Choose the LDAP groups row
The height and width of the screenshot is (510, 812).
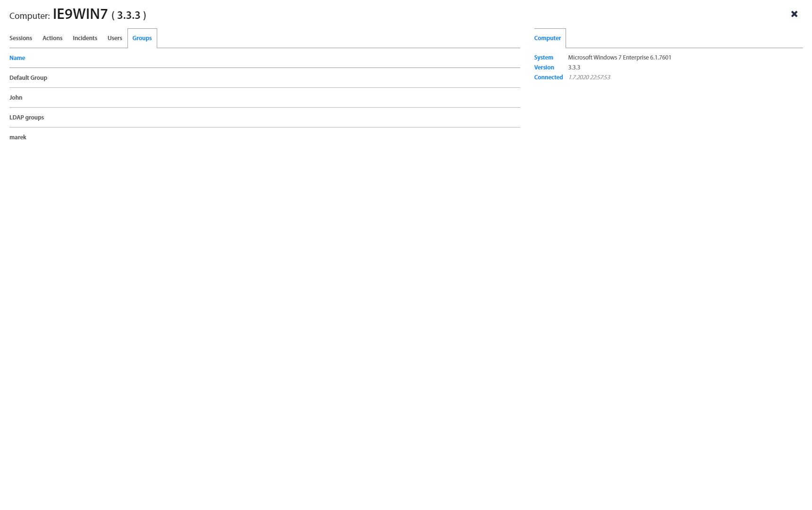point(26,118)
